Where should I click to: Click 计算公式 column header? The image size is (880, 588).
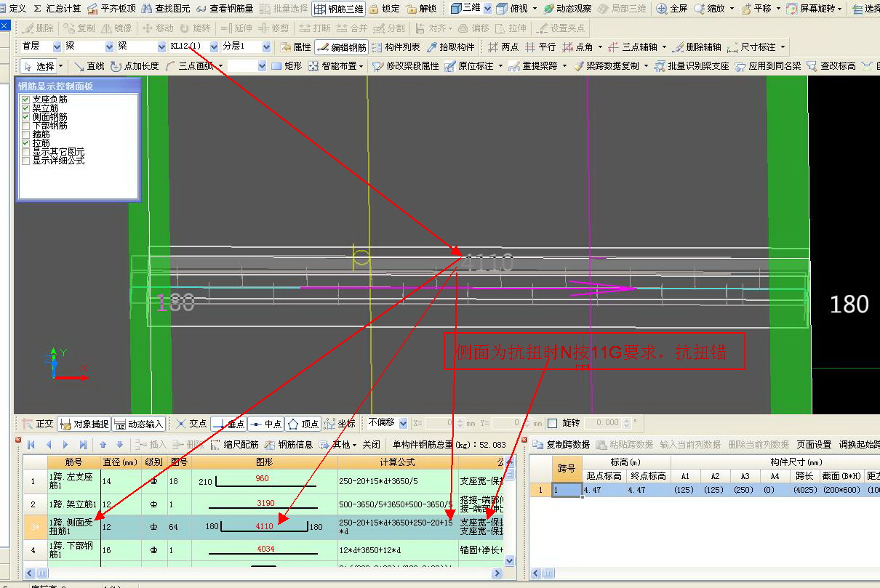point(397,462)
